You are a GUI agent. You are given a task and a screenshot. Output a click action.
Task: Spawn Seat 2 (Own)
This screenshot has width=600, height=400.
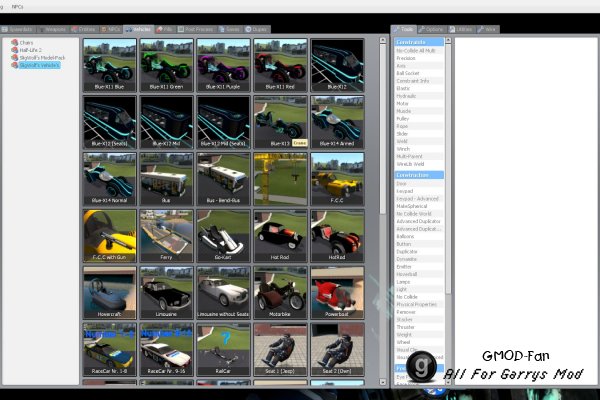[x=337, y=349]
